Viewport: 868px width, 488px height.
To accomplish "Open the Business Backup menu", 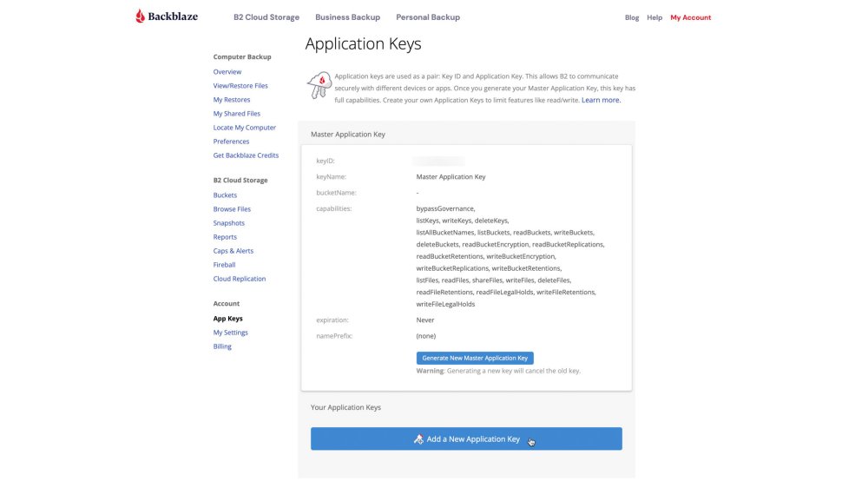I will click(347, 17).
